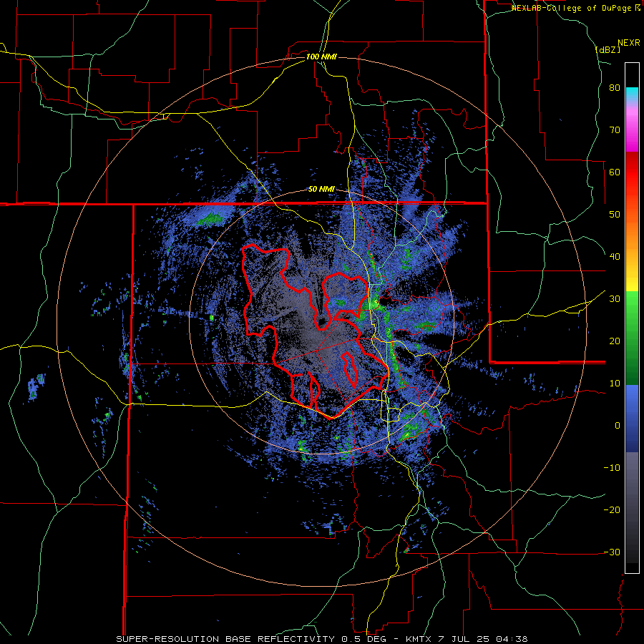Image resolution: width=644 pixels, height=644 pixels.
Task: Click the 30 value on dBZ scale
Action: pos(615,299)
